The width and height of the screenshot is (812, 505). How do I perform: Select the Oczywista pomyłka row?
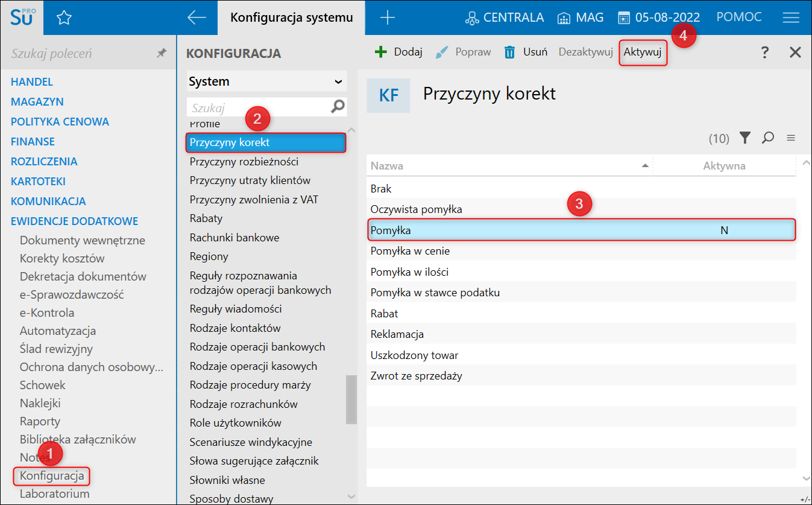(582, 209)
